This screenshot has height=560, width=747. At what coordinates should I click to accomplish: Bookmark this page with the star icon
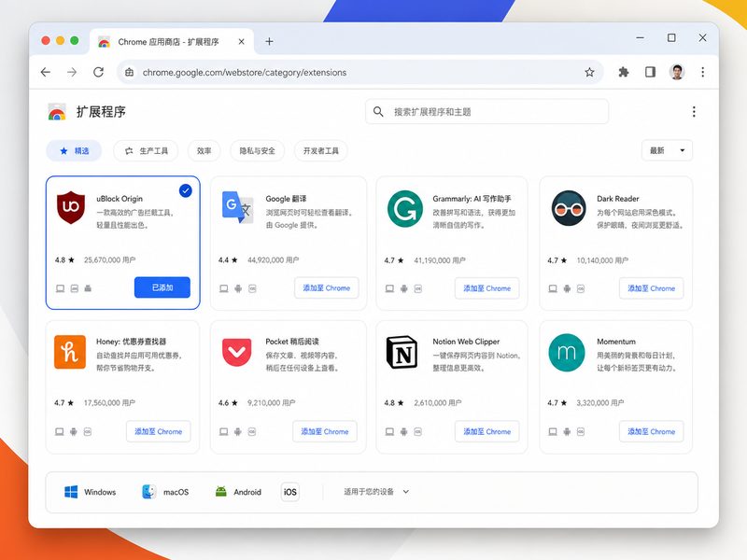tap(589, 73)
